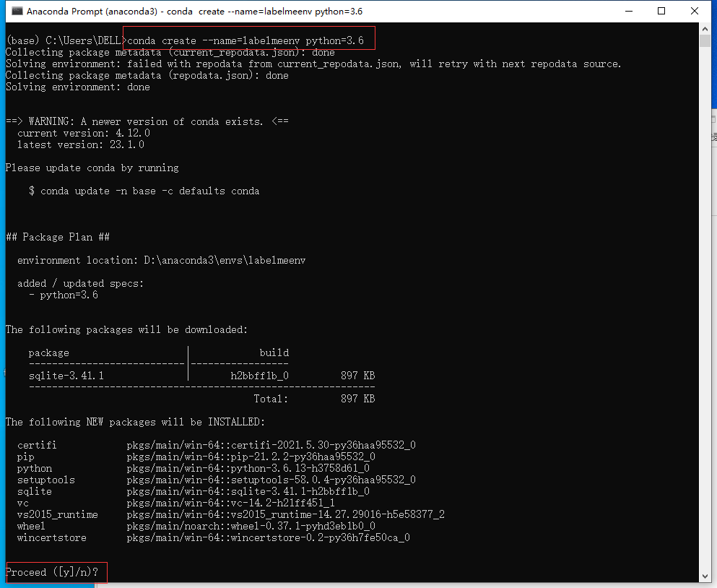Click the '## Package Plan ##' heading
717x588 pixels.
click(57, 237)
